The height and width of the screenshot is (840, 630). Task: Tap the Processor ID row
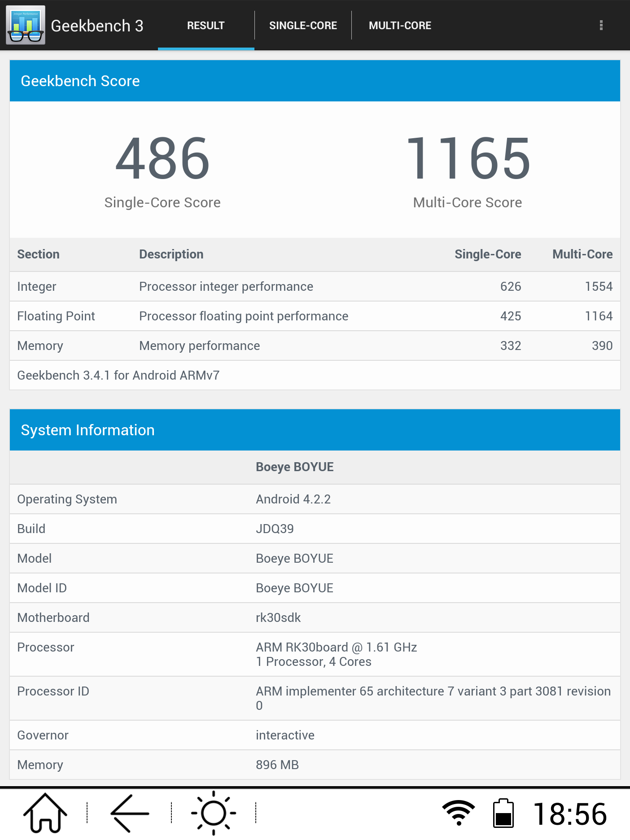point(315,698)
